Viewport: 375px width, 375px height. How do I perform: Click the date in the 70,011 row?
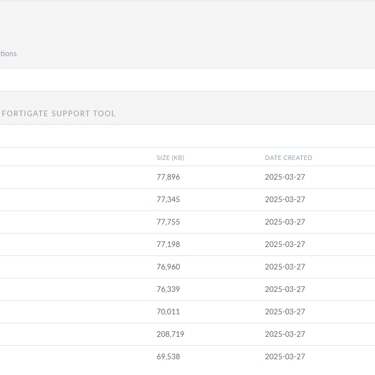[285, 312]
